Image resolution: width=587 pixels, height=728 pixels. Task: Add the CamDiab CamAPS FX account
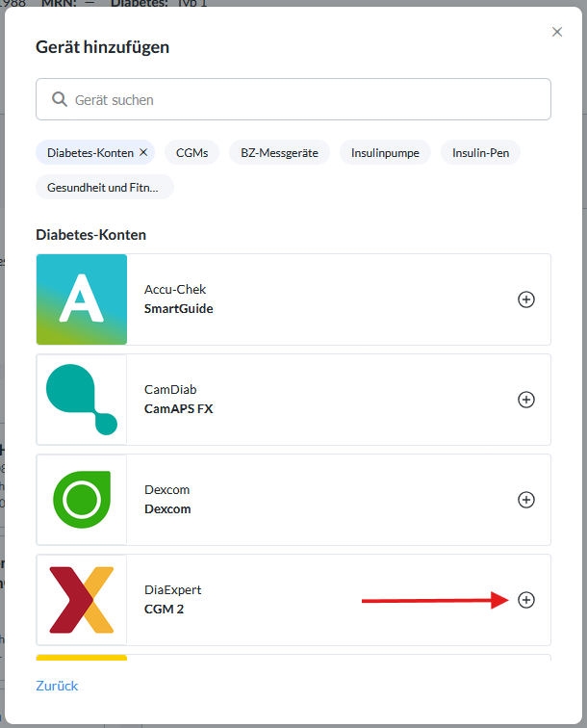[x=525, y=400]
